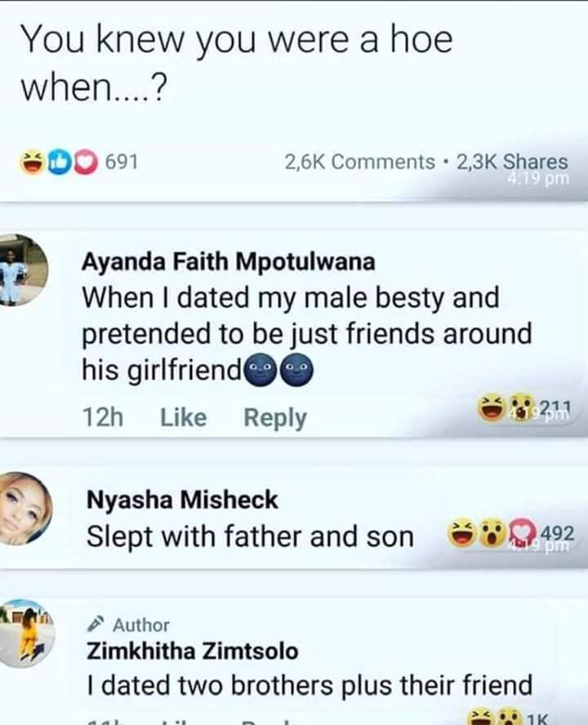Reply to Ayanda's comment
Image resolution: width=588 pixels, height=725 pixels.
coord(275,418)
